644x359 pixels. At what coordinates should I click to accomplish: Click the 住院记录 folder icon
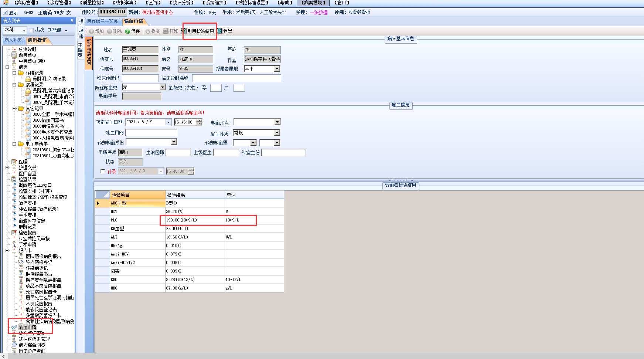click(x=21, y=73)
